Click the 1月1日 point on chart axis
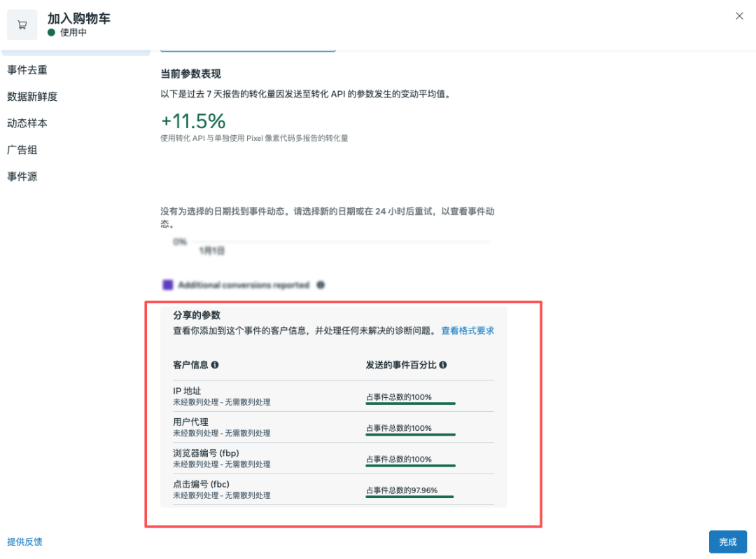Screen dimensions: 756x559 [211, 250]
